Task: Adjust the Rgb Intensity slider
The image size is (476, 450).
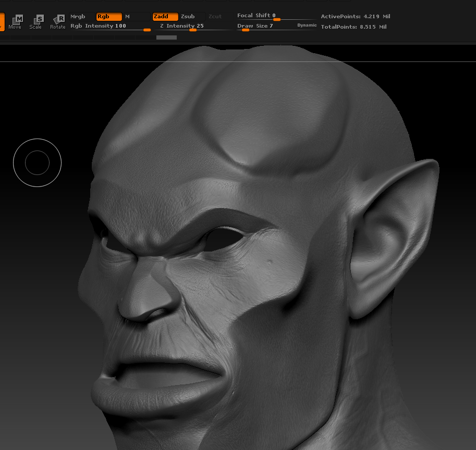Action: click(x=110, y=27)
